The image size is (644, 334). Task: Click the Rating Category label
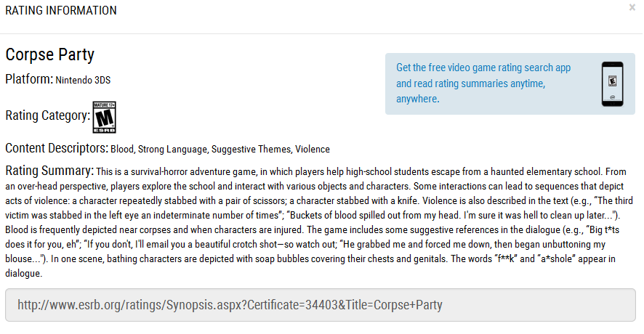48,115
